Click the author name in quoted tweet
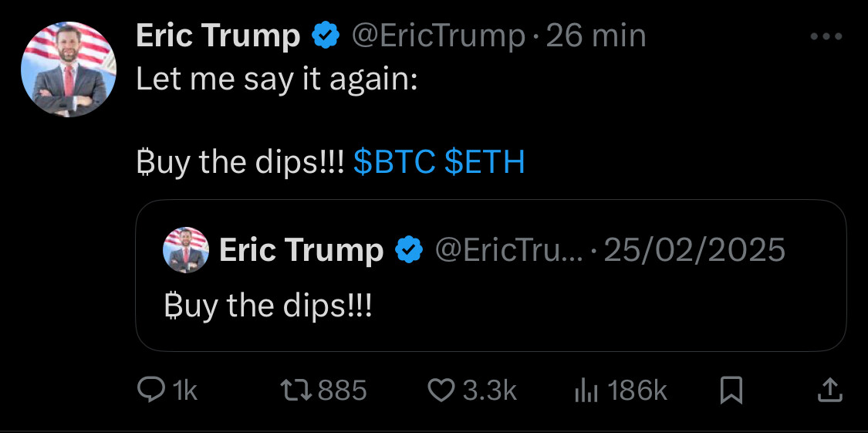The width and height of the screenshot is (868, 433). (301, 250)
